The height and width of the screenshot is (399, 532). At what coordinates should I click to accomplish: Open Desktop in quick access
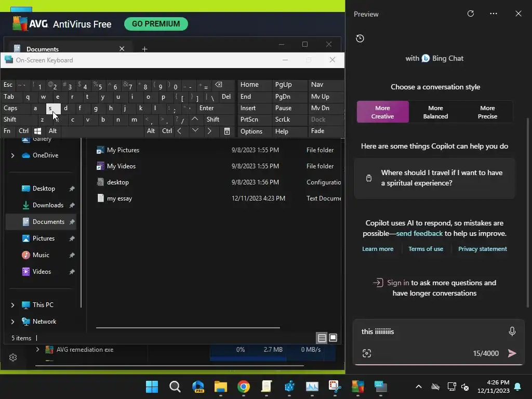tap(44, 189)
